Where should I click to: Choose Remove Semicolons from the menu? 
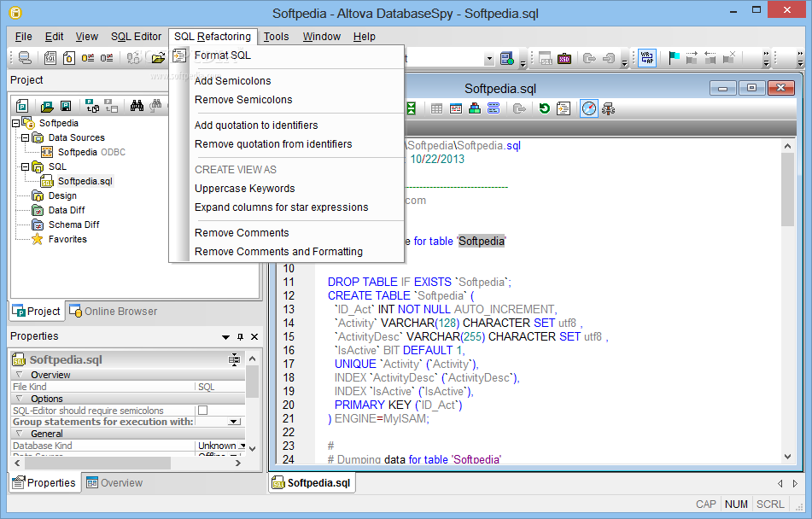(243, 100)
